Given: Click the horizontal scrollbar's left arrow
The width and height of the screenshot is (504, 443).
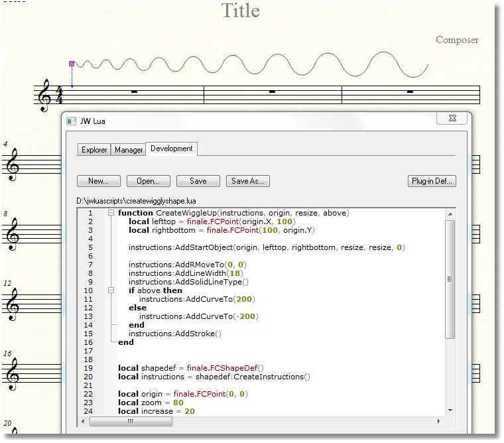Looking at the screenshot, I should coord(84,421).
